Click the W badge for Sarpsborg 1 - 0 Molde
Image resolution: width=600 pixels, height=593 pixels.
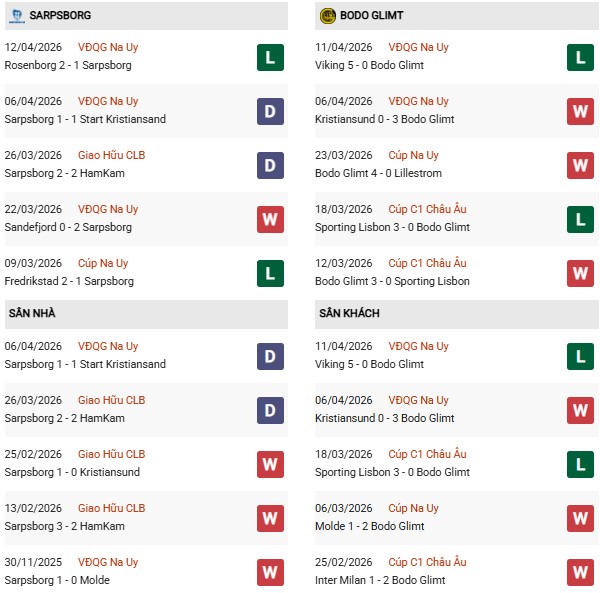point(270,572)
